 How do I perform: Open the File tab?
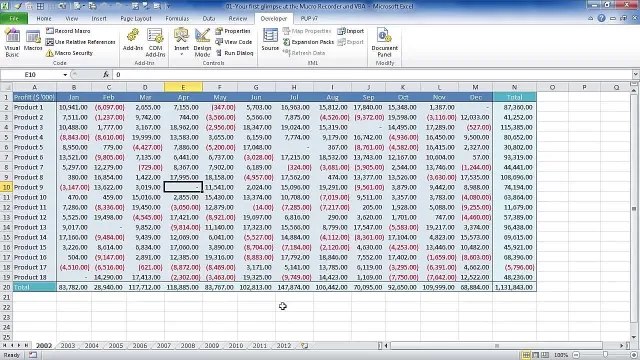(14, 18)
